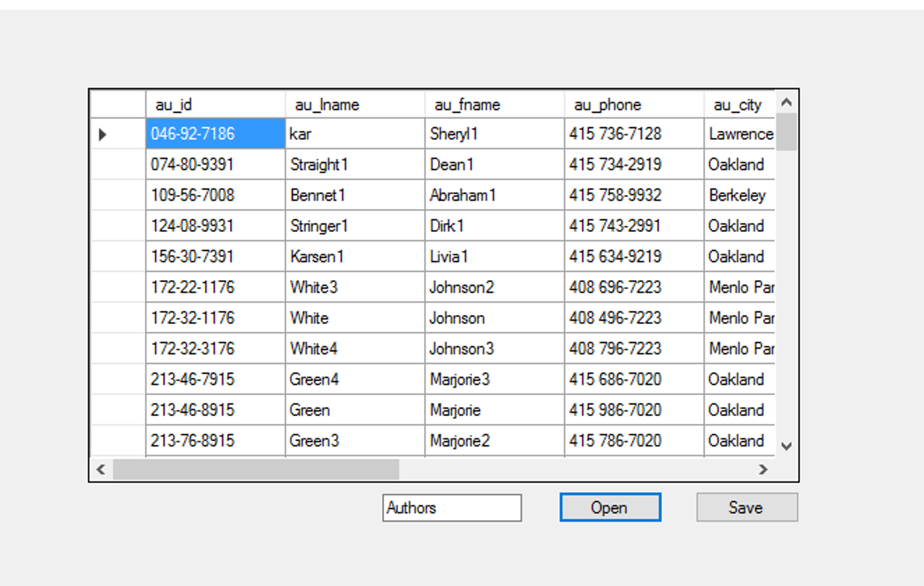Viewport: 924px width, 586px height.
Task: Select the Abraham1 first name cell
Action: (x=494, y=195)
